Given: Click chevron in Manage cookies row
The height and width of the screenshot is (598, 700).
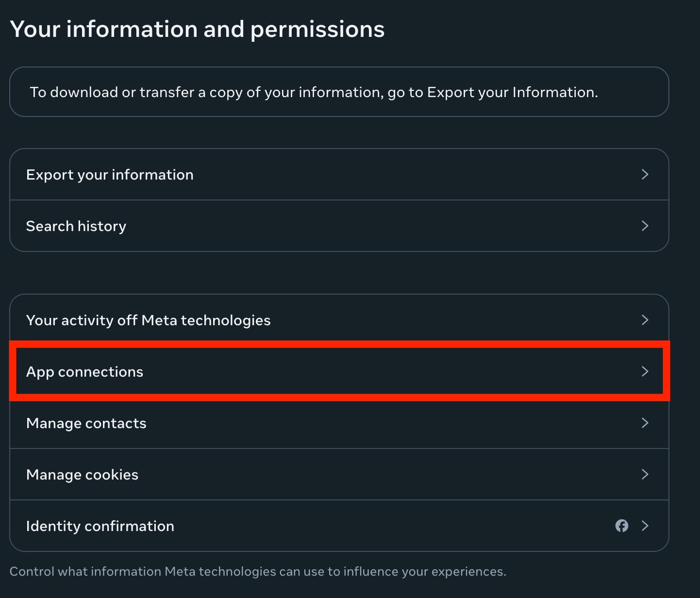Looking at the screenshot, I should pos(645,474).
